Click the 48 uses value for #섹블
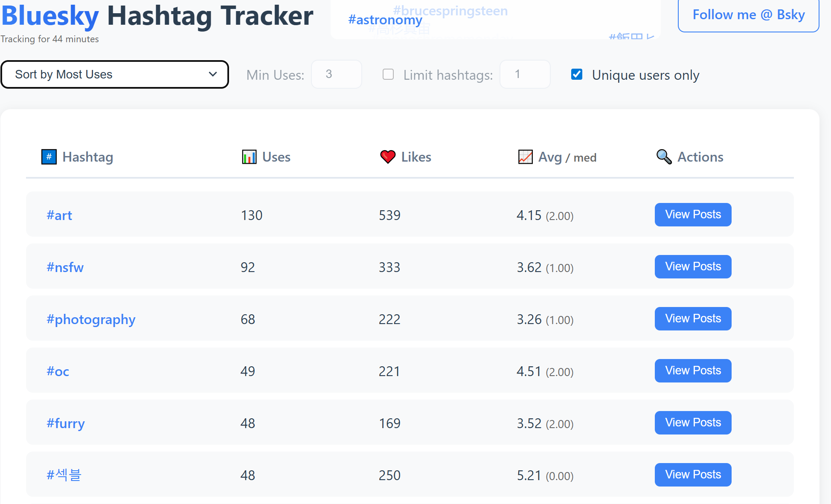 pyautogui.click(x=248, y=475)
